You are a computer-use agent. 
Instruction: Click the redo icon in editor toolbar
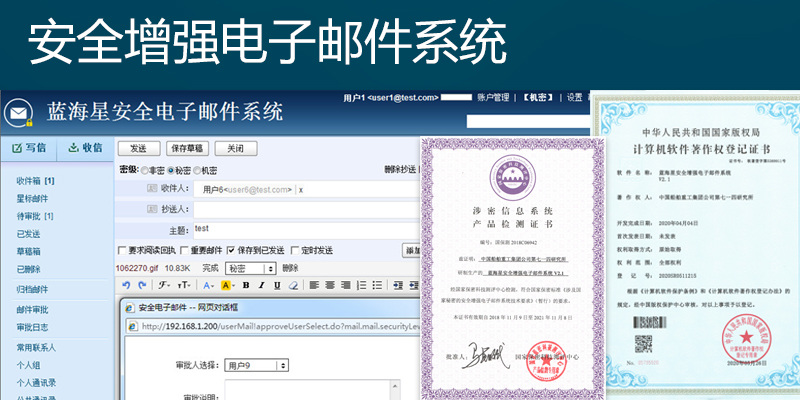tap(141, 285)
